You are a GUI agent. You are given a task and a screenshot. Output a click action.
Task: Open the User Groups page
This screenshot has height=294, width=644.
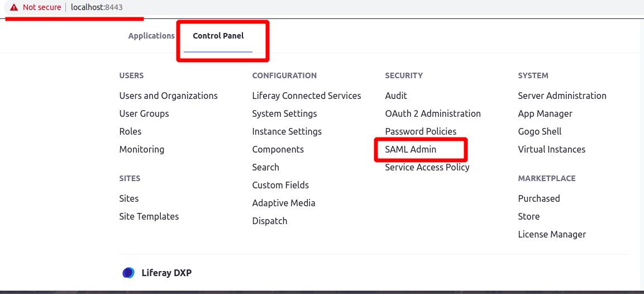144,113
